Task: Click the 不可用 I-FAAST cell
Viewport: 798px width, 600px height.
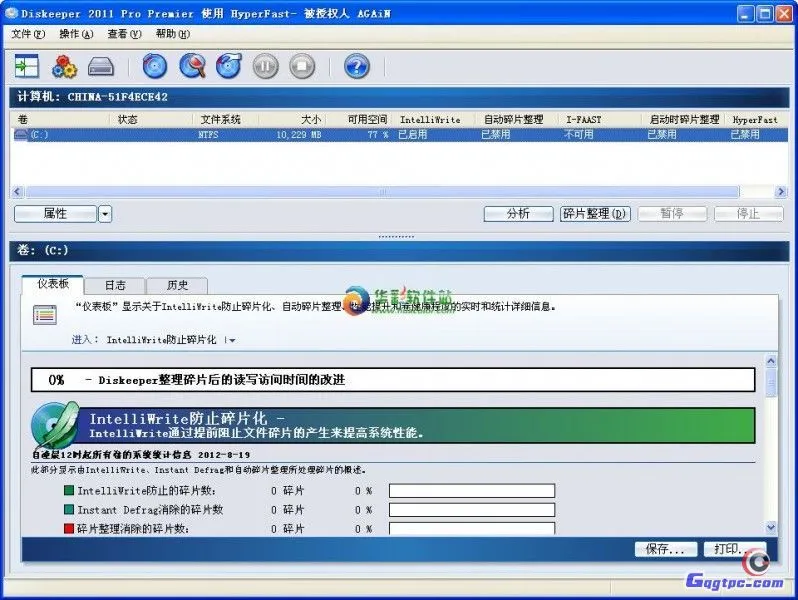Action: point(579,135)
